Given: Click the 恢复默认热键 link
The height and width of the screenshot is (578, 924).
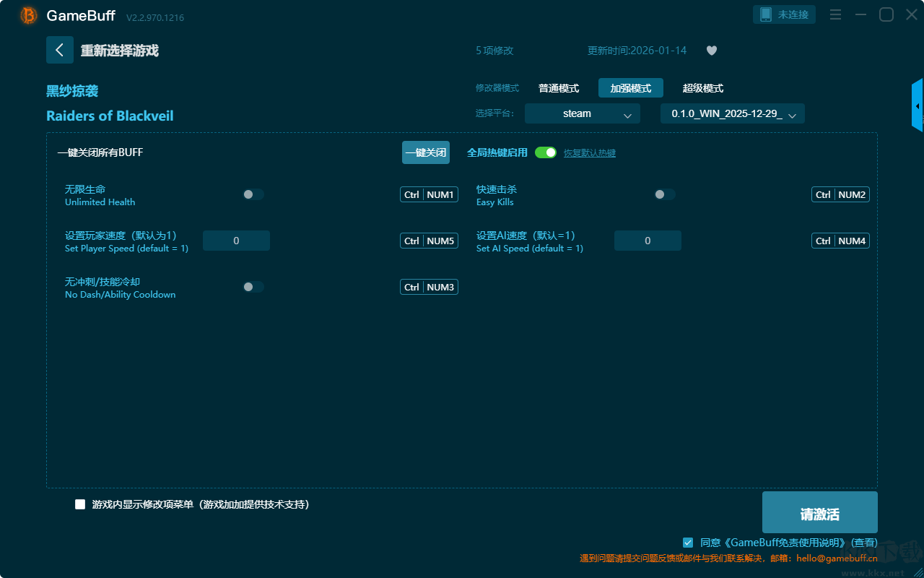Looking at the screenshot, I should [x=590, y=153].
